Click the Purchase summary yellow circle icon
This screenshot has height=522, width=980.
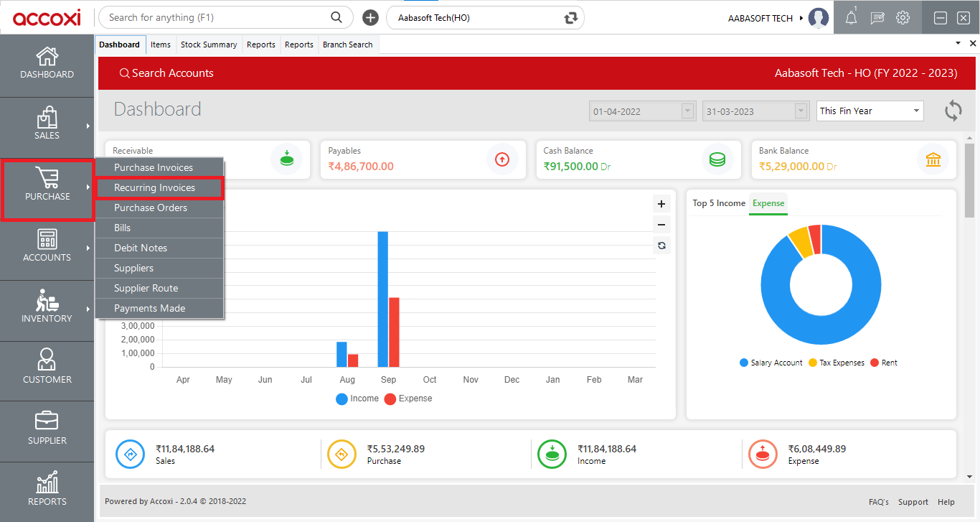341,455
